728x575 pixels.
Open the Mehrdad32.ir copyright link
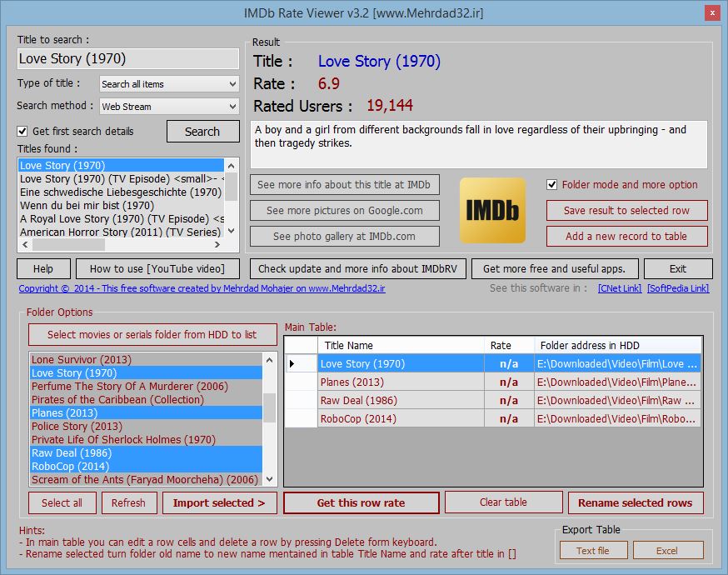point(202,288)
